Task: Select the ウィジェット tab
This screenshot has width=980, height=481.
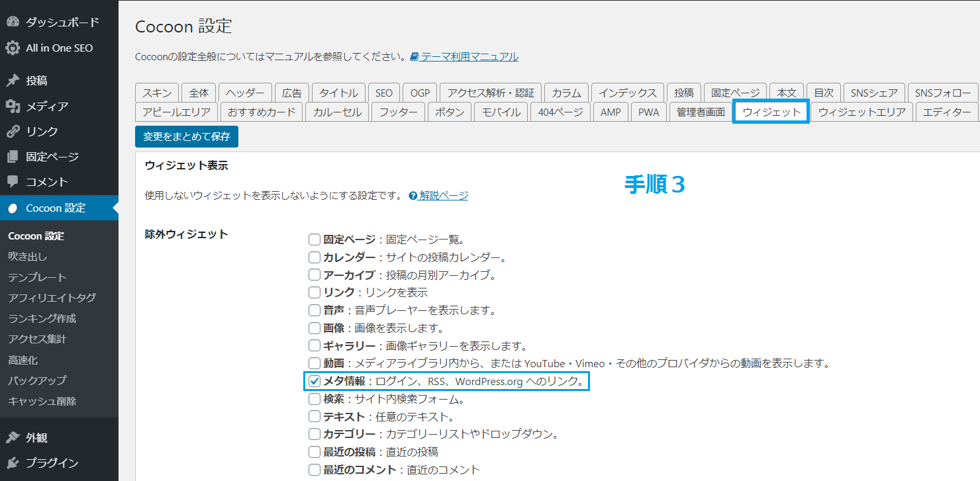Action: (771, 112)
